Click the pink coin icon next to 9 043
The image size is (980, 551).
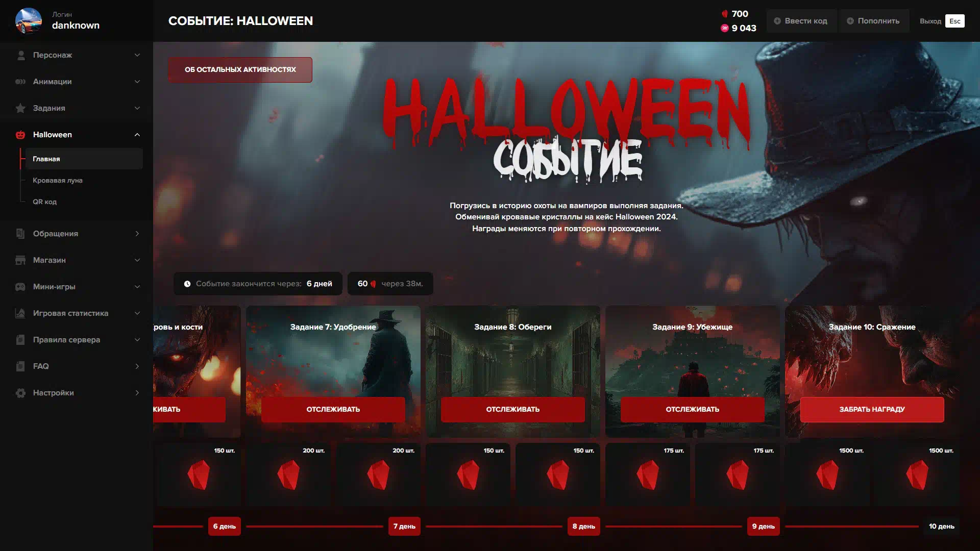tap(724, 28)
